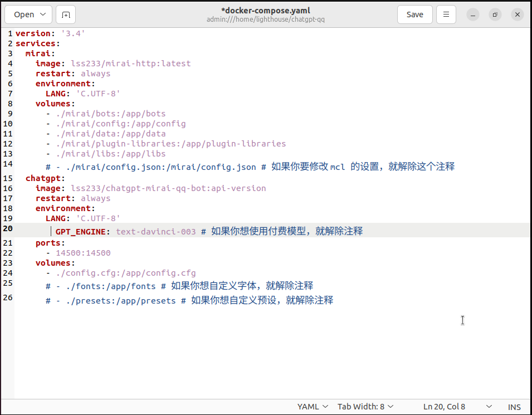Click Open to browse for a file
The image size is (532, 415).
pos(23,14)
